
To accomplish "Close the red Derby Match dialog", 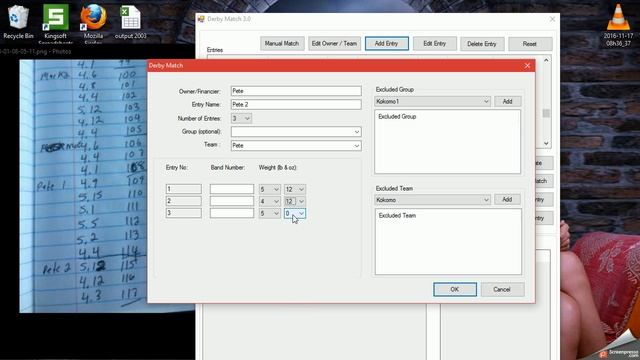I will pos(527,65).
